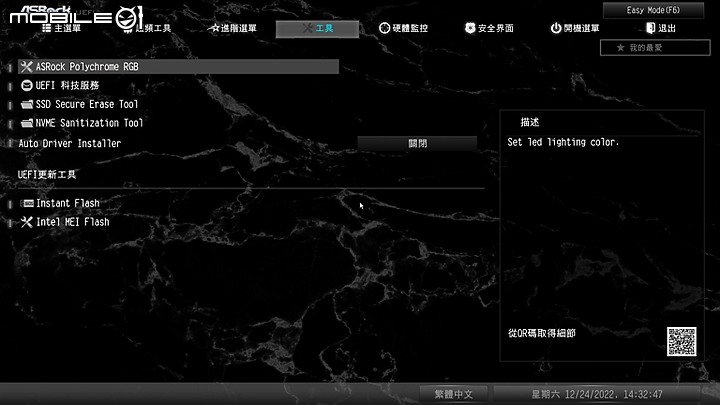Switch to 硬體監控 hardware monitor tab

click(403, 28)
